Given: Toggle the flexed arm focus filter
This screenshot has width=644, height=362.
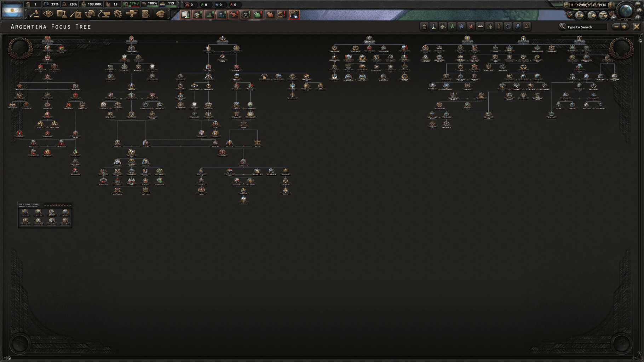Looking at the screenshot, I should 527,27.
